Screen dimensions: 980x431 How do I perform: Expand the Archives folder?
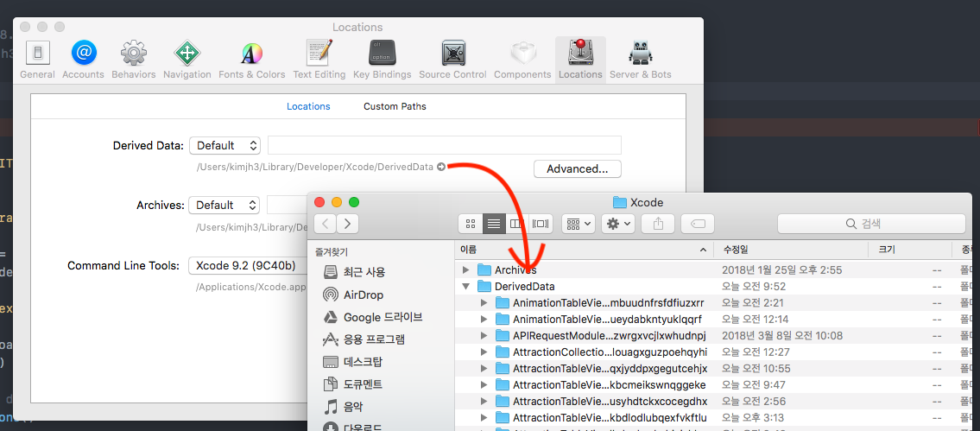pyautogui.click(x=467, y=270)
